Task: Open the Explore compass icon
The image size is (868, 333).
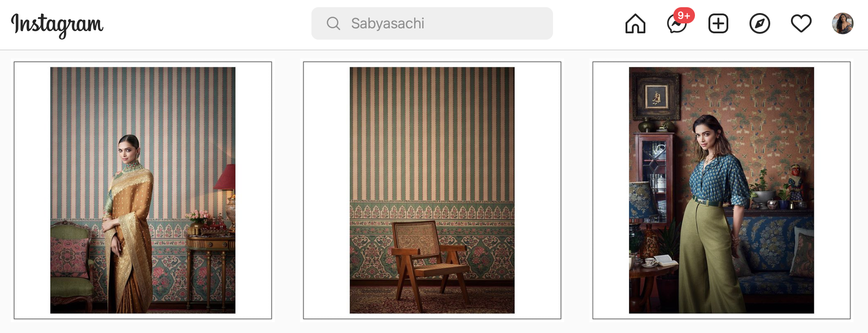Action: [759, 23]
